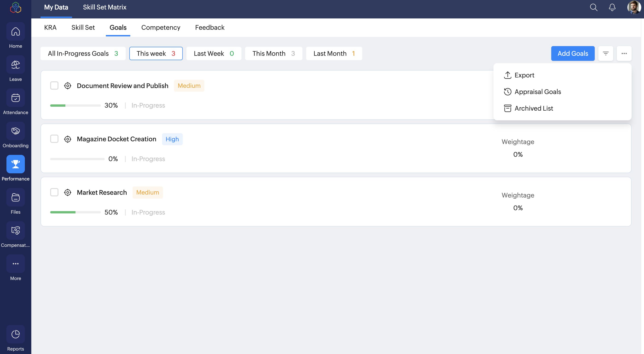Click the notification bell icon
The height and width of the screenshot is (354, 644).
pyautogui.click(x=612, y=8)
